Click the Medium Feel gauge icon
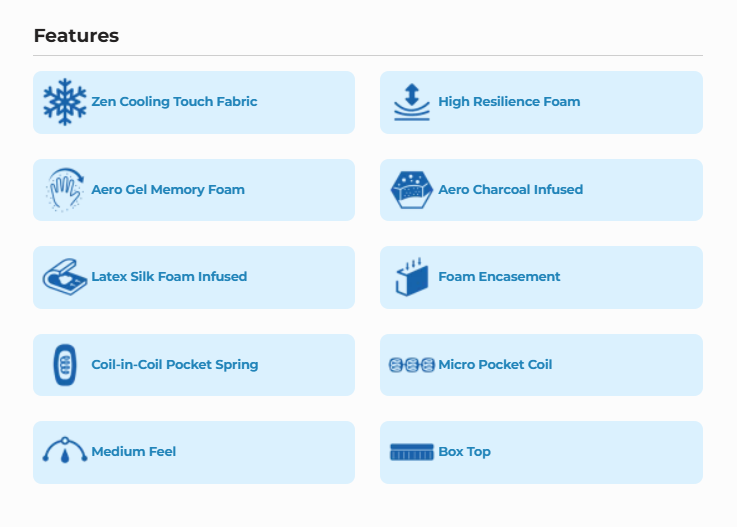Screen dimensions: 737x527 click(x=65, y=451)
